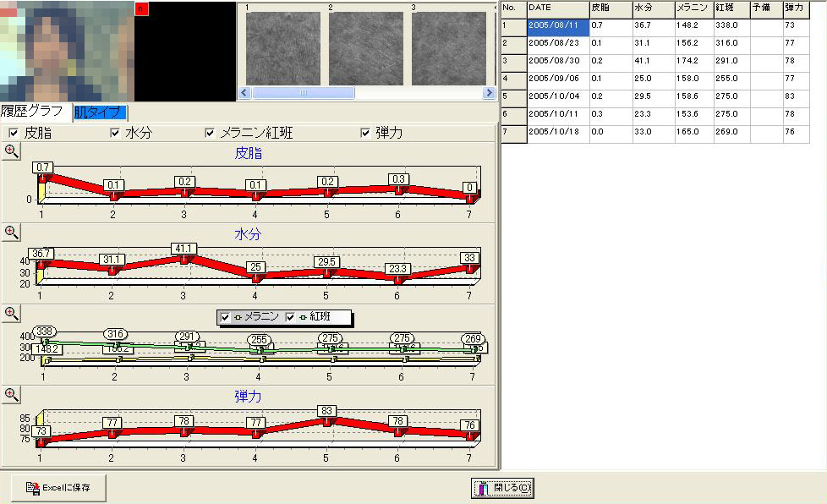
Task: Select skin texture thumbnail number 2
Action: (365, 48)
